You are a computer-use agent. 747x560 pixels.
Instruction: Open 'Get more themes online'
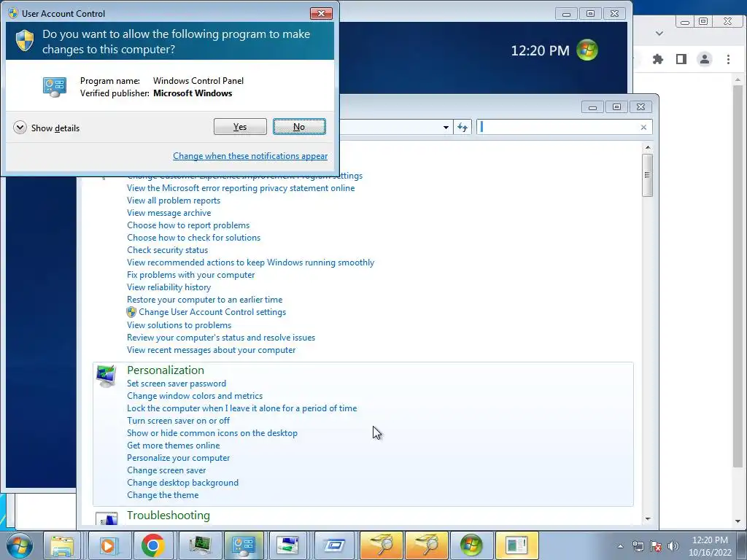pyautogui.click(x=174, y=446)
